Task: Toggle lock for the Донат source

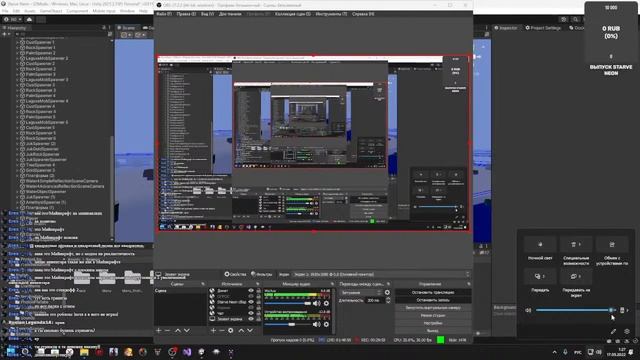Action: pos(258,291)
